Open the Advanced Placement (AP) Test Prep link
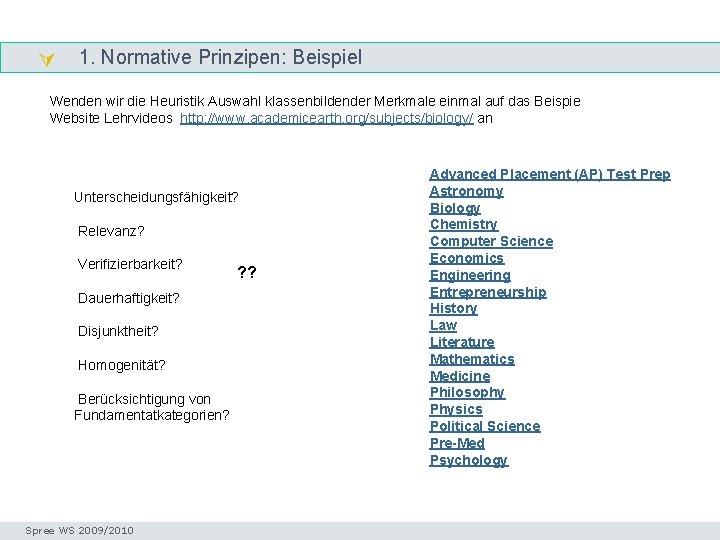720x540 pixels. 550,174
